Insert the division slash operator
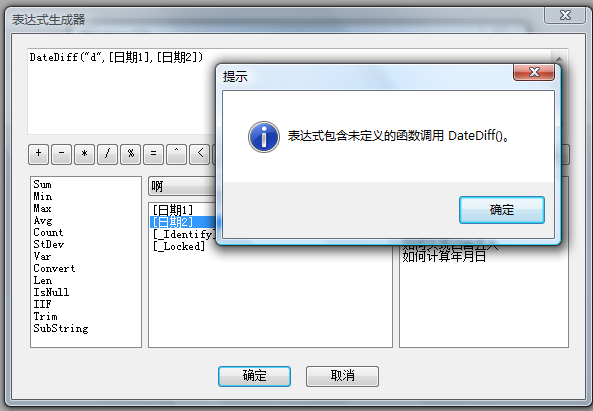The image size is (593, 411). click(x=107, y=154)
